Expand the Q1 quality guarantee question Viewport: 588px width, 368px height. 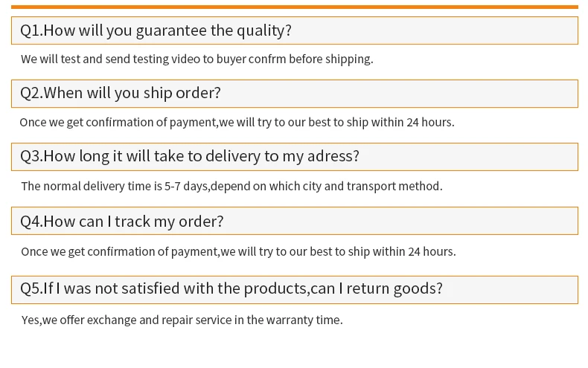click(x=295, y=30)
